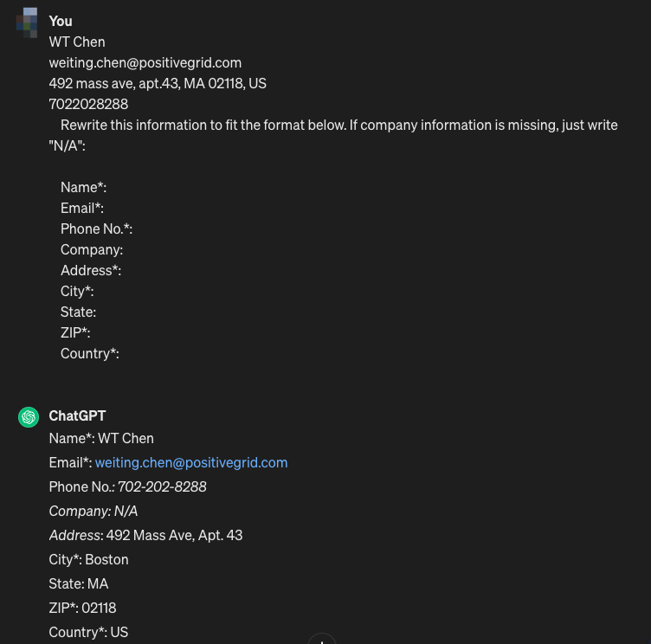This screenshot has width=651, height=644.
Task: Click the "You" sender name
Action: [x=61, y=21]
